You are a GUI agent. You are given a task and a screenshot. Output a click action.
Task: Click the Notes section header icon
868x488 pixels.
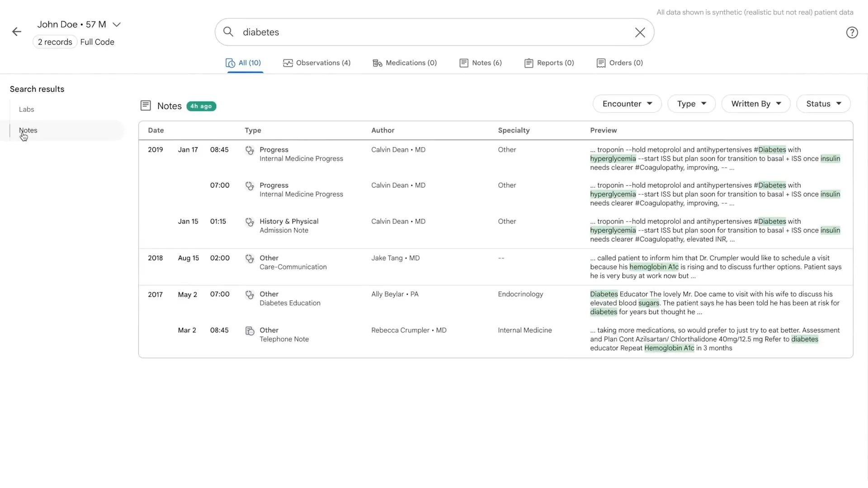click(146, 106)
